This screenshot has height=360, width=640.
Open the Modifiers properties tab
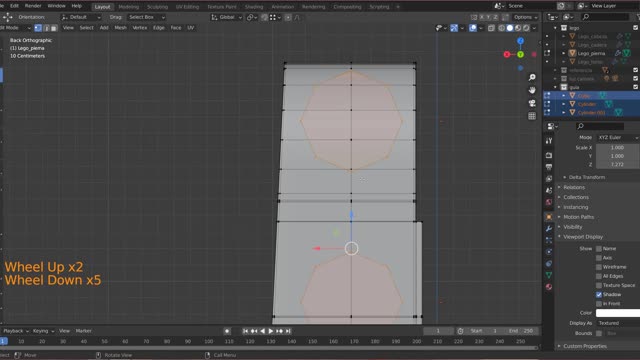pos(549,229)
